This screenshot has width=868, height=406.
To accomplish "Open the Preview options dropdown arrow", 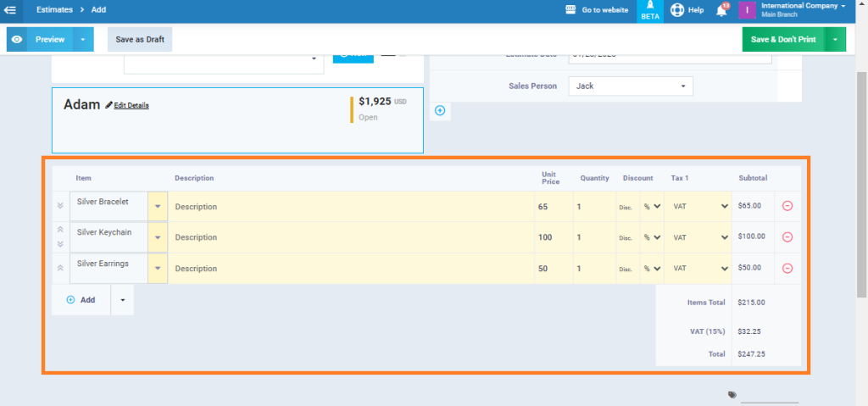I will [x=83, y=39].
